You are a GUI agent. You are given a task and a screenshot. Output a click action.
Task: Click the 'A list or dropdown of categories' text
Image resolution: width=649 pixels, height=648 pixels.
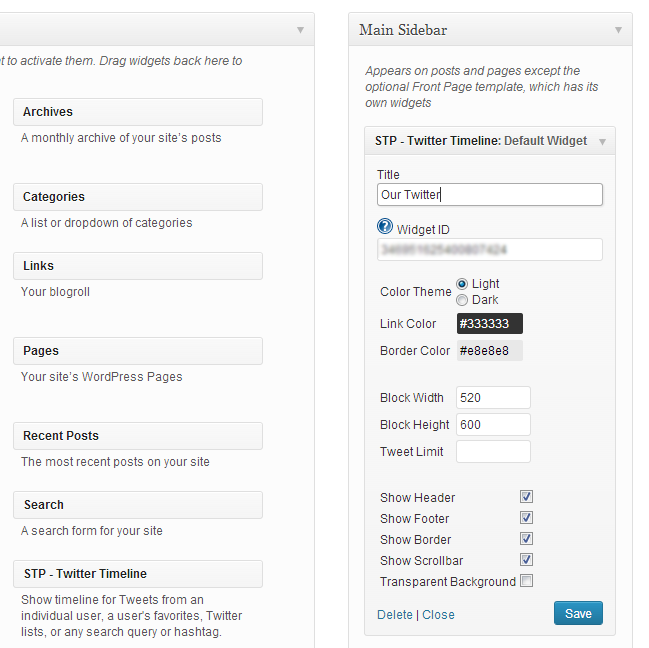point(107,223)
